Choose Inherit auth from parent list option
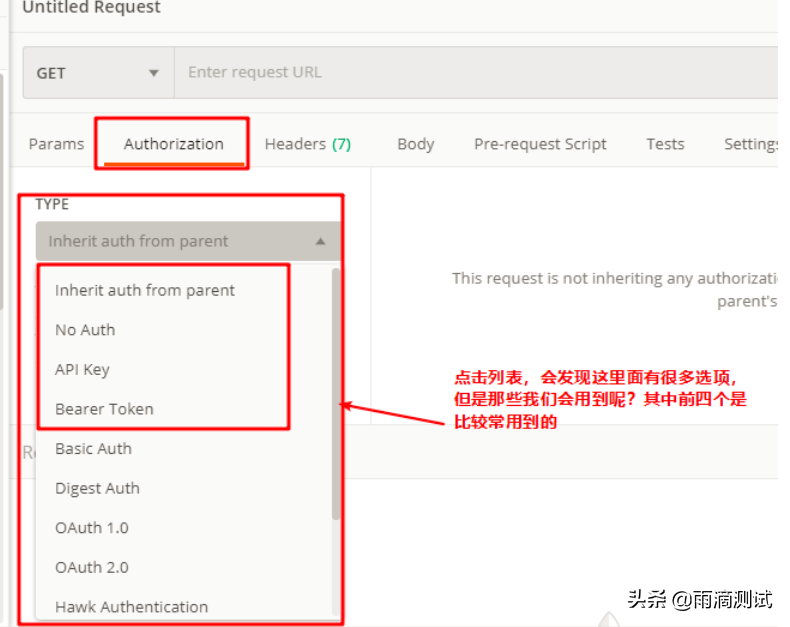This screenshot has height=627, width=790. point(145,290)
